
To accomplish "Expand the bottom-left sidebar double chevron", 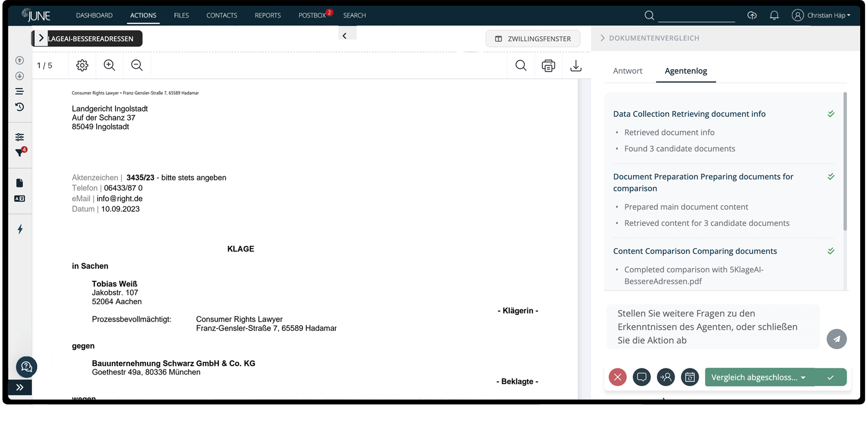I will (20, 387).
